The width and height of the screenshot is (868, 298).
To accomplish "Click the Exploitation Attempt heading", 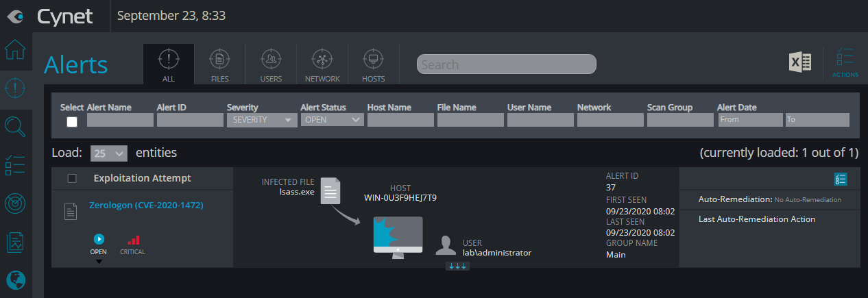I will click(143, 178).
